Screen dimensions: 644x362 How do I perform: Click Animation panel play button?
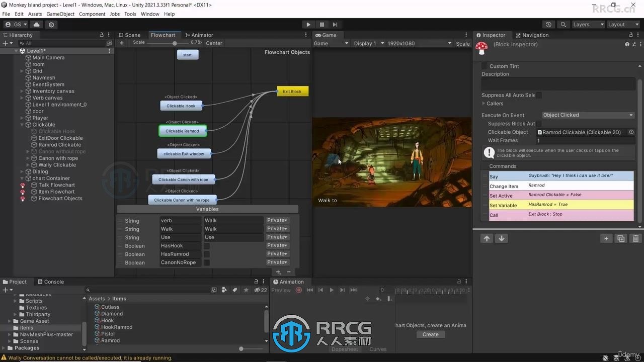(x=332, y=290)
